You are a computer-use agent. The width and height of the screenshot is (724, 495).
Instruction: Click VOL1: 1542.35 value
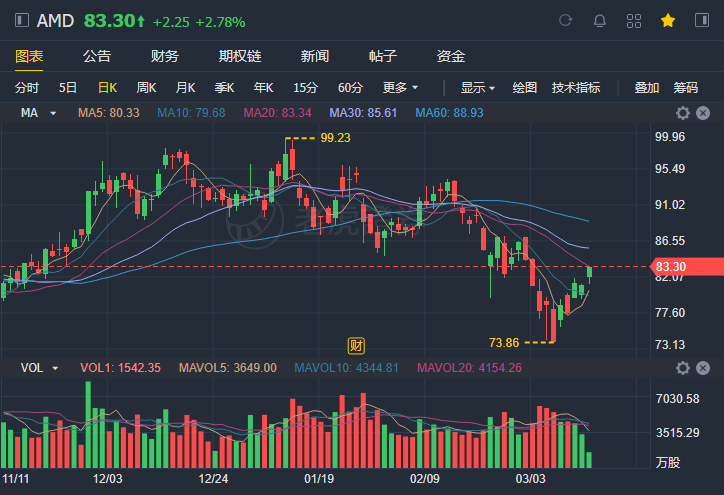pyautogui.click(x=121, y=368)
